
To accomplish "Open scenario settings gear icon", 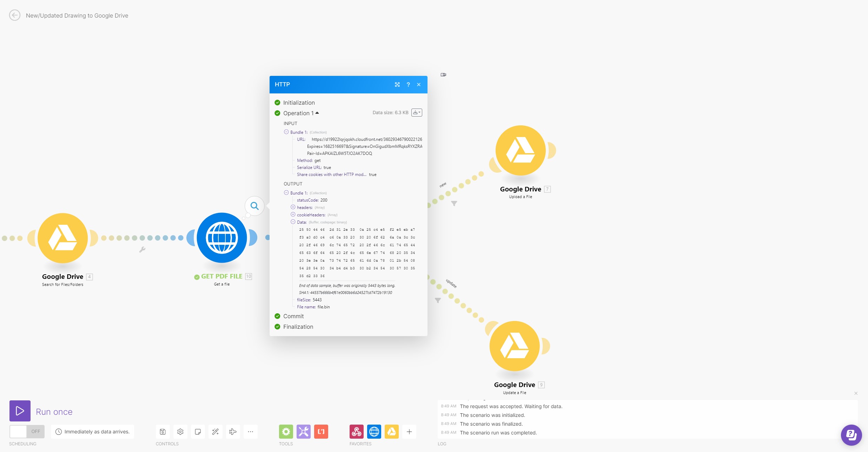I will 180,432.
